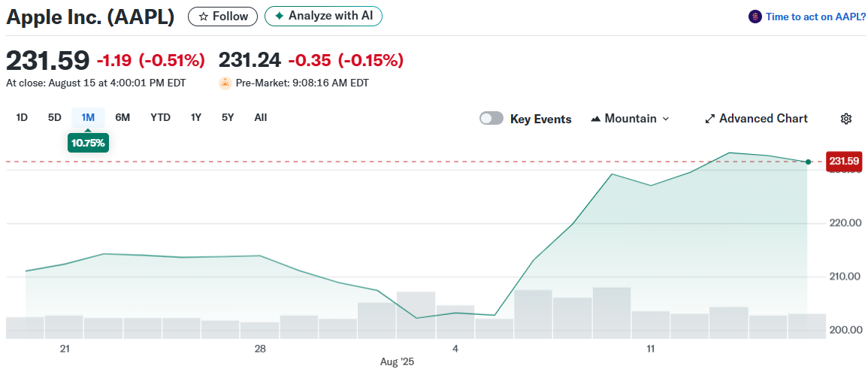Click the 10.75% change badge
The width and height of the screenshot is (868, 369).
pyautogui.click(x=88, y=143)
